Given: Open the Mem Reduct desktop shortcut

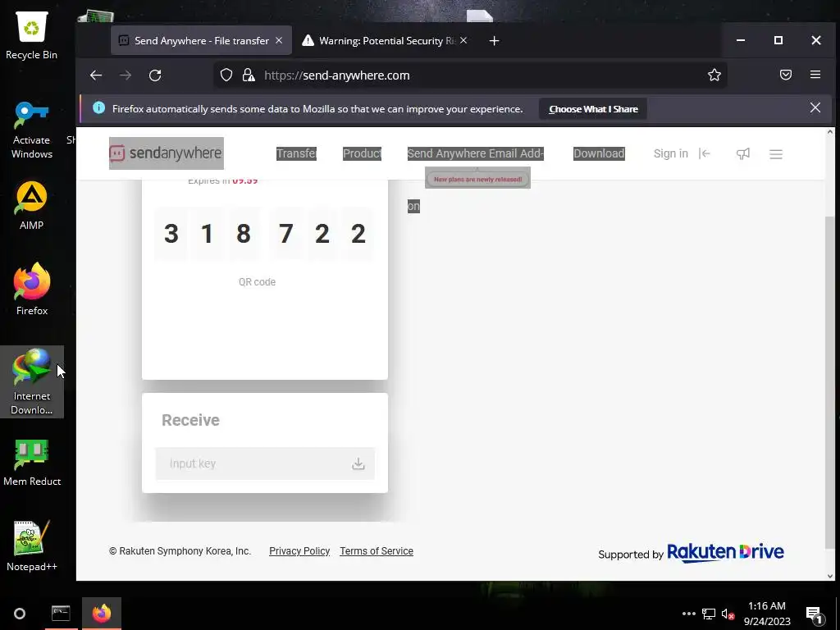Looking at the screenshot, I should click(x=32, y=463).
